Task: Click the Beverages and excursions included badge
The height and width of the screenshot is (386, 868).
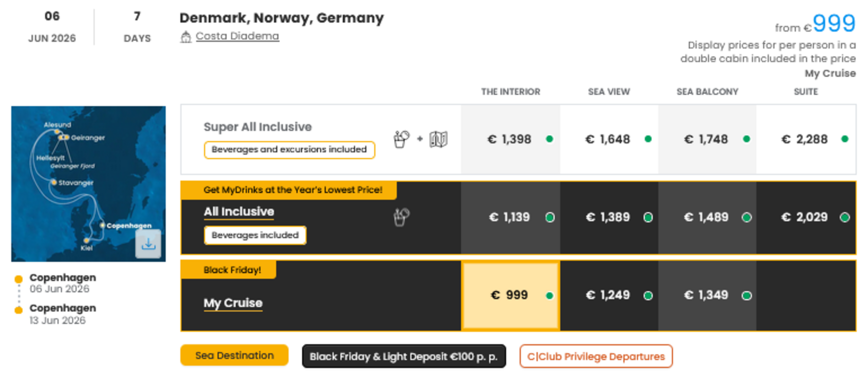Action: [289, 150]
